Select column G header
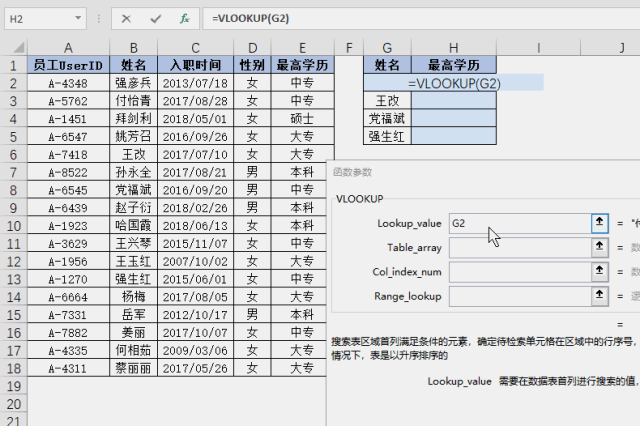 coord(387,48)
